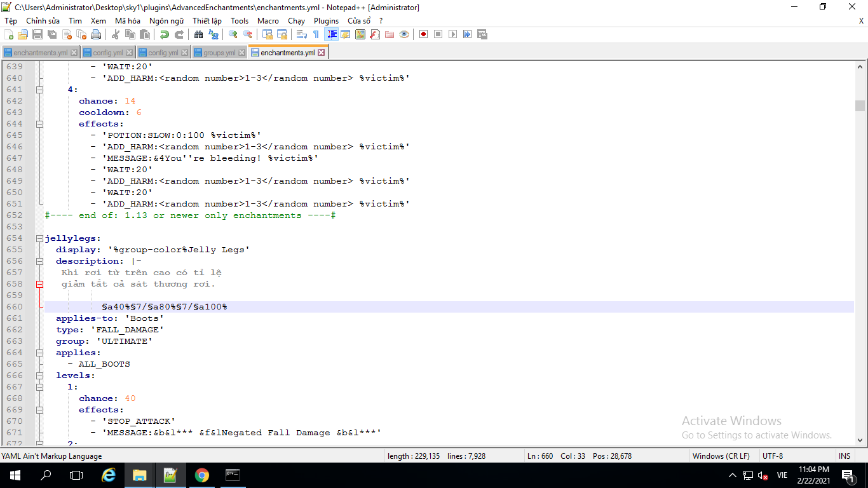This screenshot has width=868, height=488.
Task: Open the Function List panel icon
Action: point(374,34)
